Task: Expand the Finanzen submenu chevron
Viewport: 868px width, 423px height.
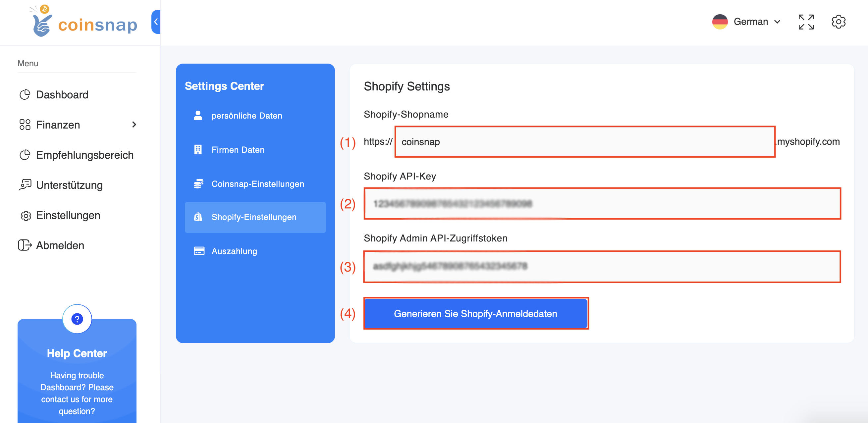Action: click(134, 125)
